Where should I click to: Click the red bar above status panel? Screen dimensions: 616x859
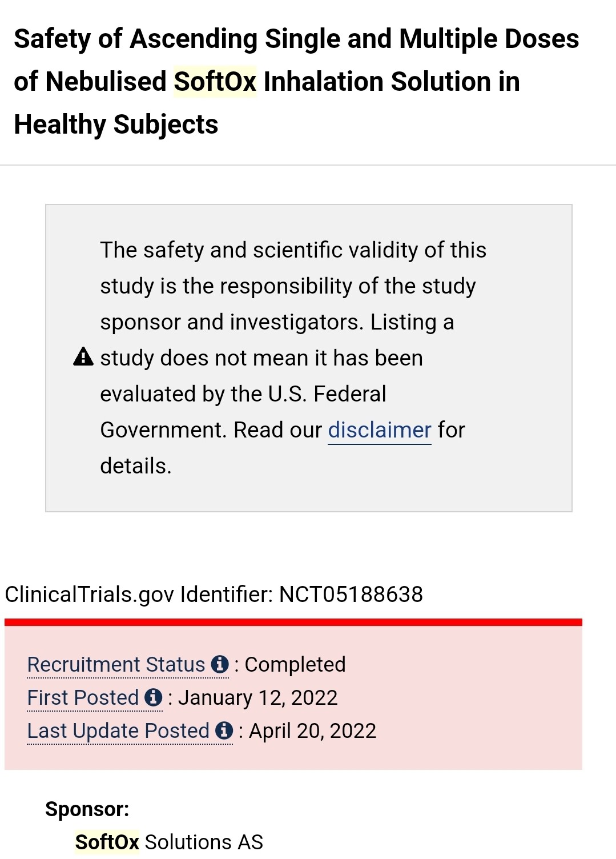pos(293,622)
